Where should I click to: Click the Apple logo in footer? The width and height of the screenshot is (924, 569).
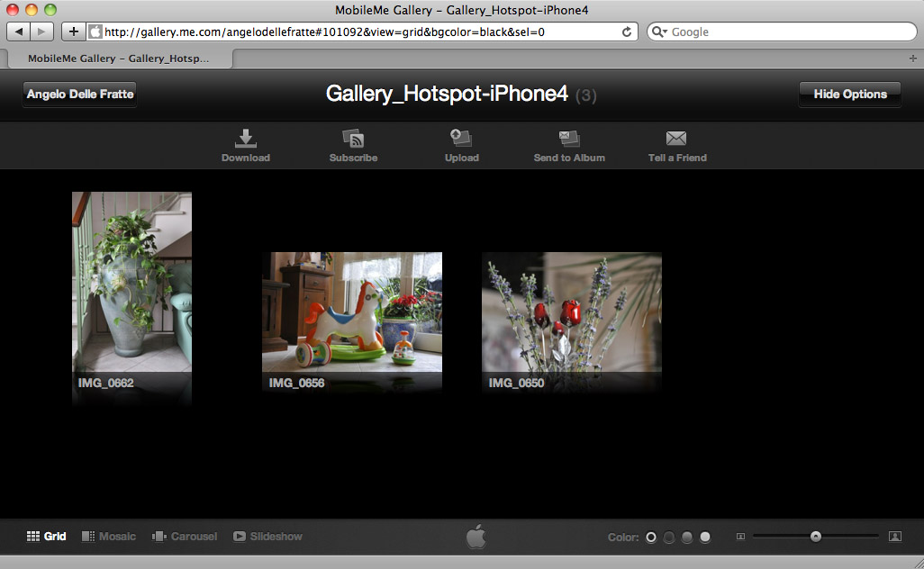tap(476, 536)
